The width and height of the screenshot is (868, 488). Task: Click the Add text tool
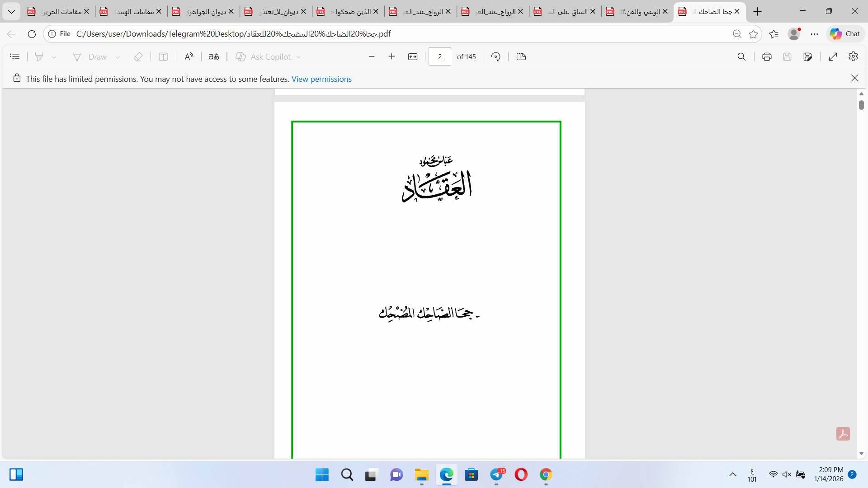(164, 56)
